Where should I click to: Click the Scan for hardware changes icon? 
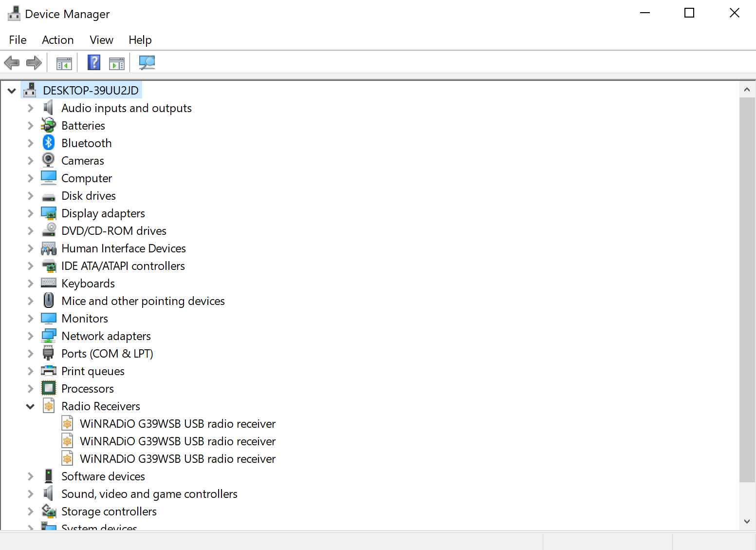point(147,62)
